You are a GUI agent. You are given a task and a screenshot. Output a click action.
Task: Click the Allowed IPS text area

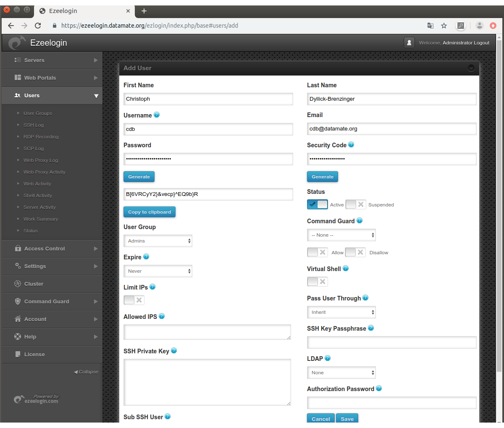[207, 332]
